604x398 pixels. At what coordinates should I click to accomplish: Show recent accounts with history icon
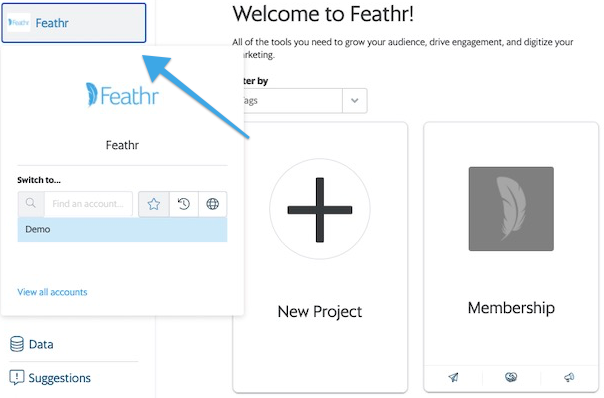pos(184,204)
